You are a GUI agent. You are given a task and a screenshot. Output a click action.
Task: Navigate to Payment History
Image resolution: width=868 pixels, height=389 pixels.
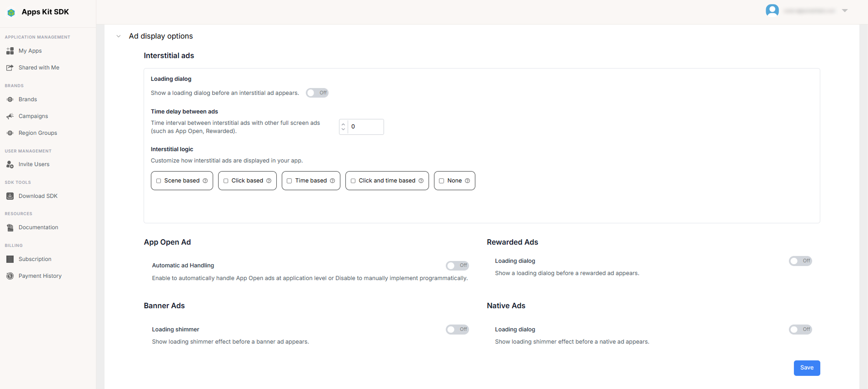coord(40,276)
